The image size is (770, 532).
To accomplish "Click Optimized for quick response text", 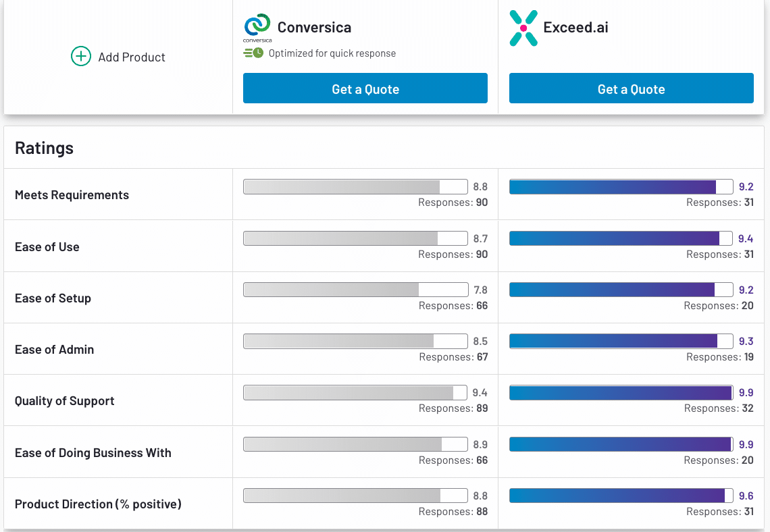I will (332, 53).
